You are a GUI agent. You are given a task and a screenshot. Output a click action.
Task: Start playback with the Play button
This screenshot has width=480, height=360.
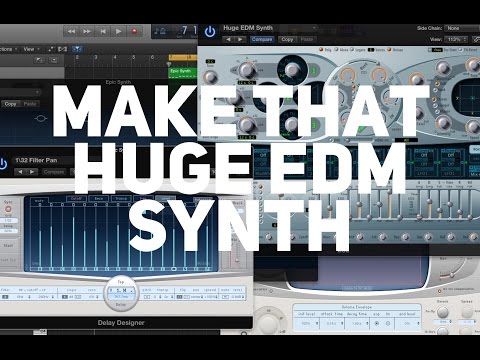118,31
